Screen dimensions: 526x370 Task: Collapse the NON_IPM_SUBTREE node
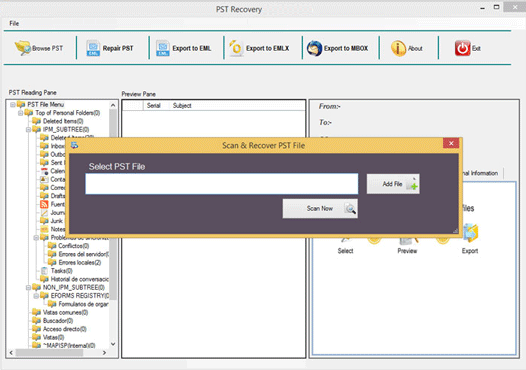pyautogui.click(x=29, y=287)
